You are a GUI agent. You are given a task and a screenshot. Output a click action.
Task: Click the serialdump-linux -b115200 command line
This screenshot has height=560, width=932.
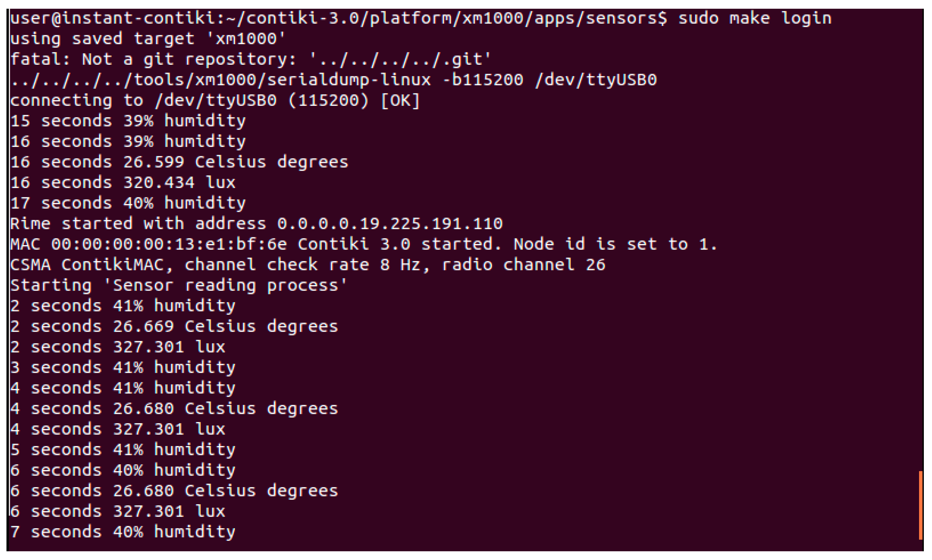pos(333,80)
